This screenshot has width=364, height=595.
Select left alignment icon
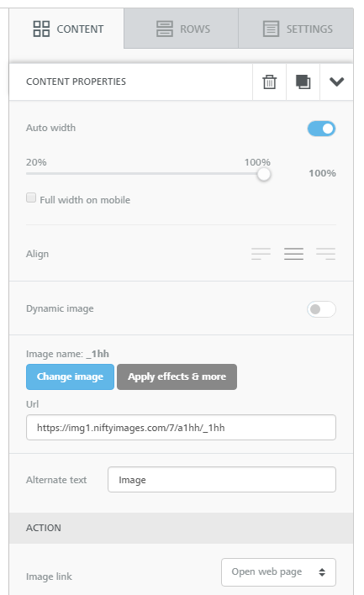[261, 254]
